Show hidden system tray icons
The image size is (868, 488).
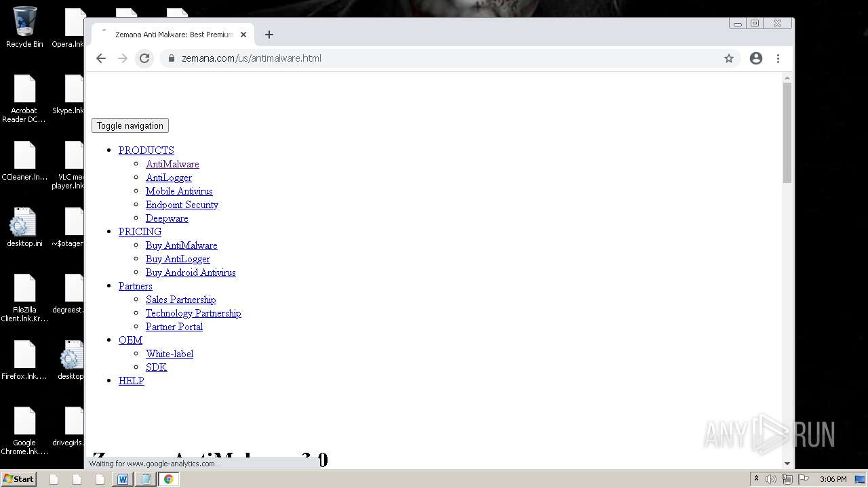756,479
